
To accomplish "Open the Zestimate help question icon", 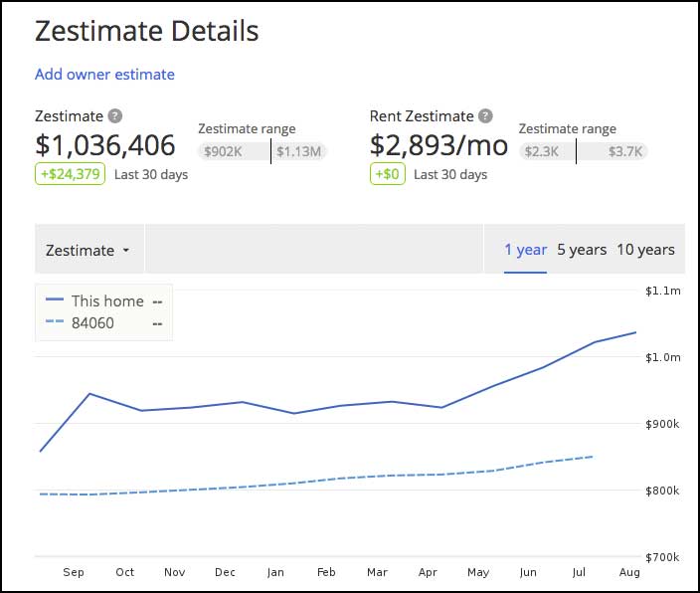I will pos(115,116).
